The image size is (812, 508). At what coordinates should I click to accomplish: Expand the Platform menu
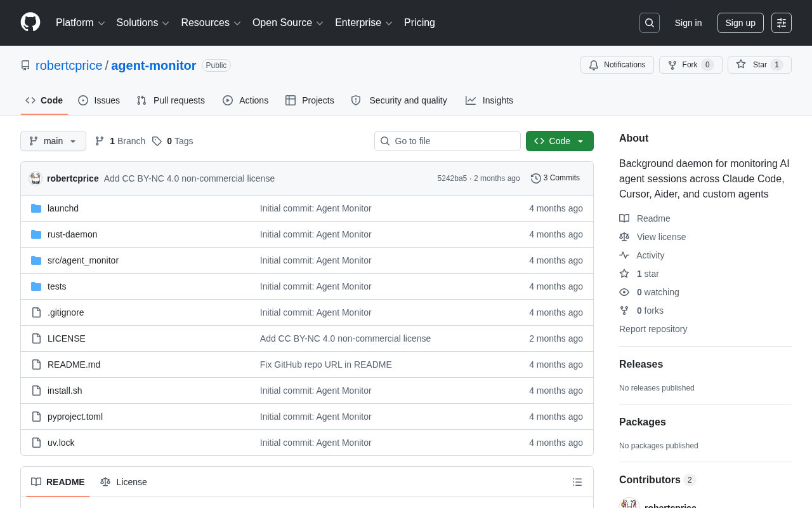tap(81, 23)
